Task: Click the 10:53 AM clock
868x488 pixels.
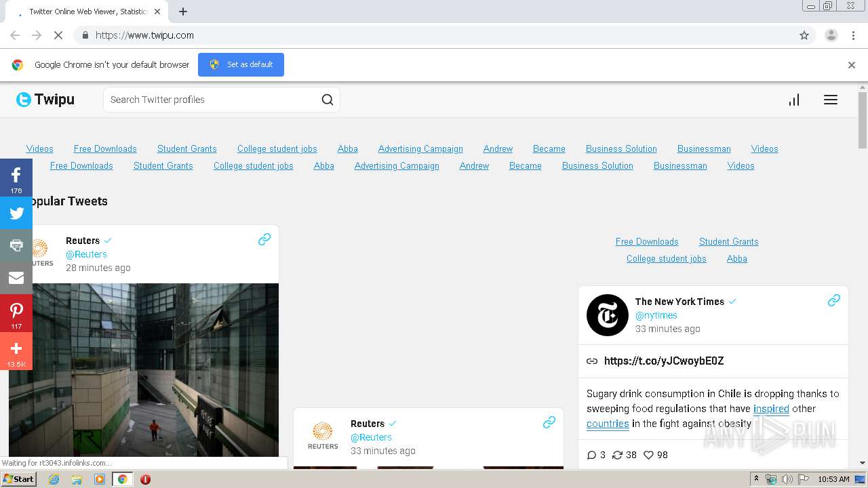Action: [833, 479]
